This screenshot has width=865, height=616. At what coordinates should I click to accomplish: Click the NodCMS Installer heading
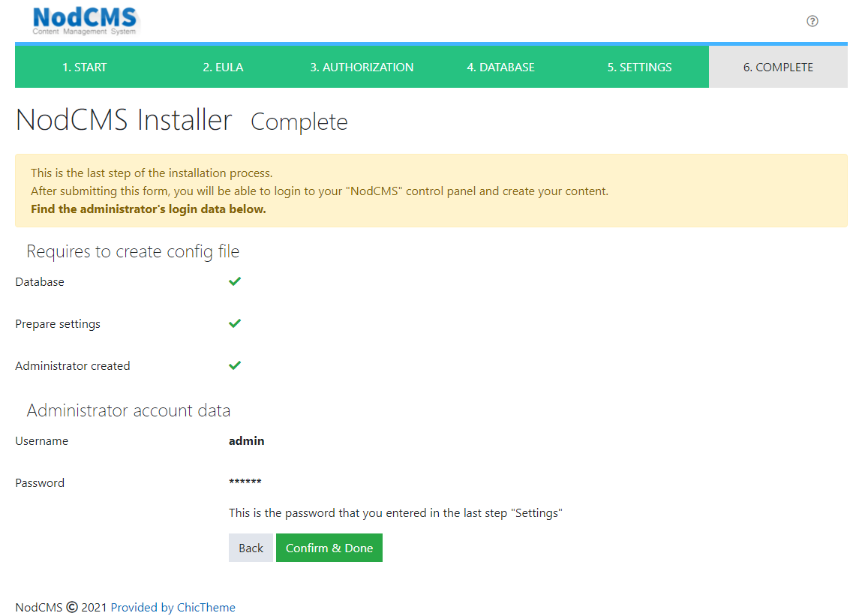124,120
